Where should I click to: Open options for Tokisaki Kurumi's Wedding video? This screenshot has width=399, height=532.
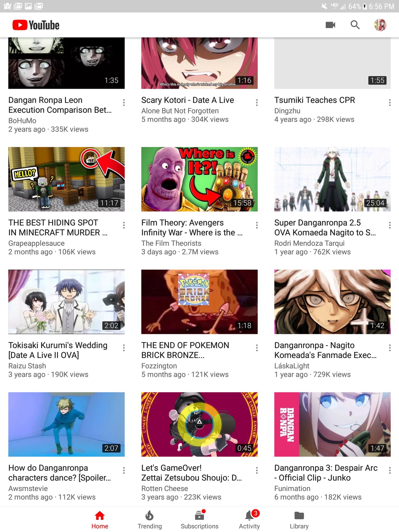[124, 348]
